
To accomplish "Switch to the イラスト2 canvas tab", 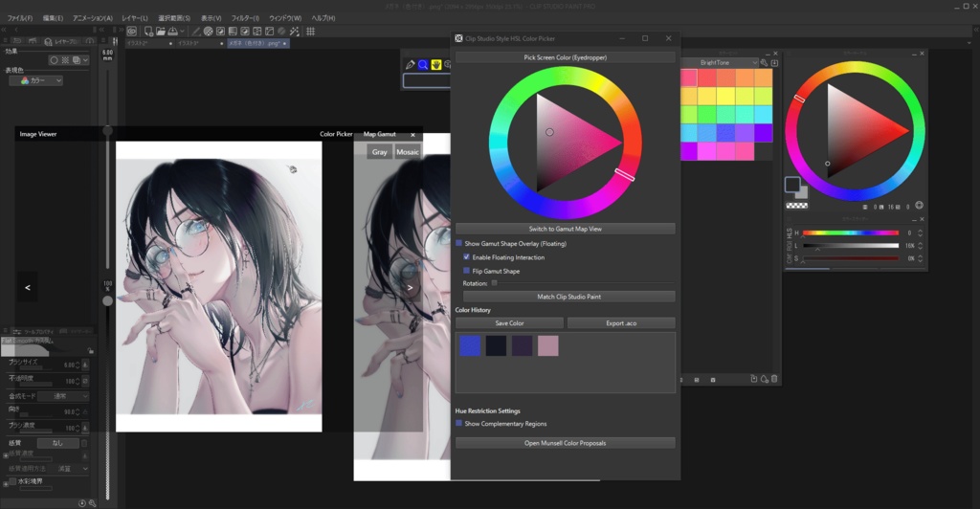I will click(x=148, y=44).
